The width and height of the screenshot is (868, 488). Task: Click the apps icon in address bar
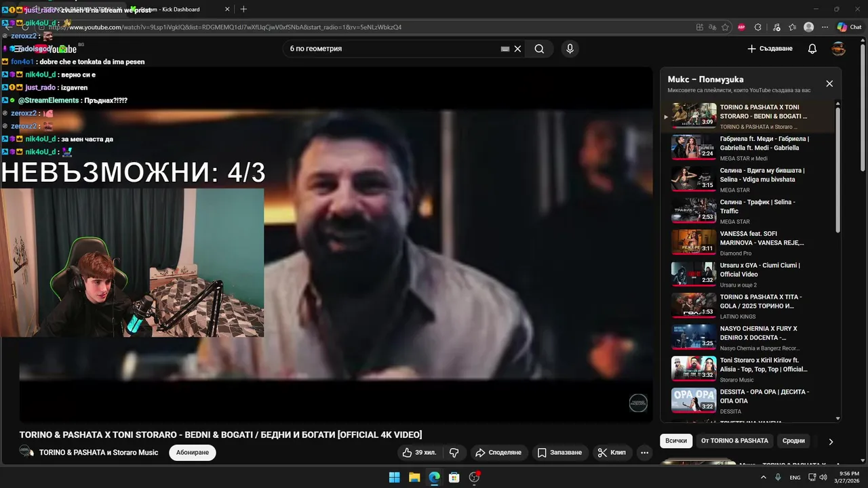pos(699,27)
